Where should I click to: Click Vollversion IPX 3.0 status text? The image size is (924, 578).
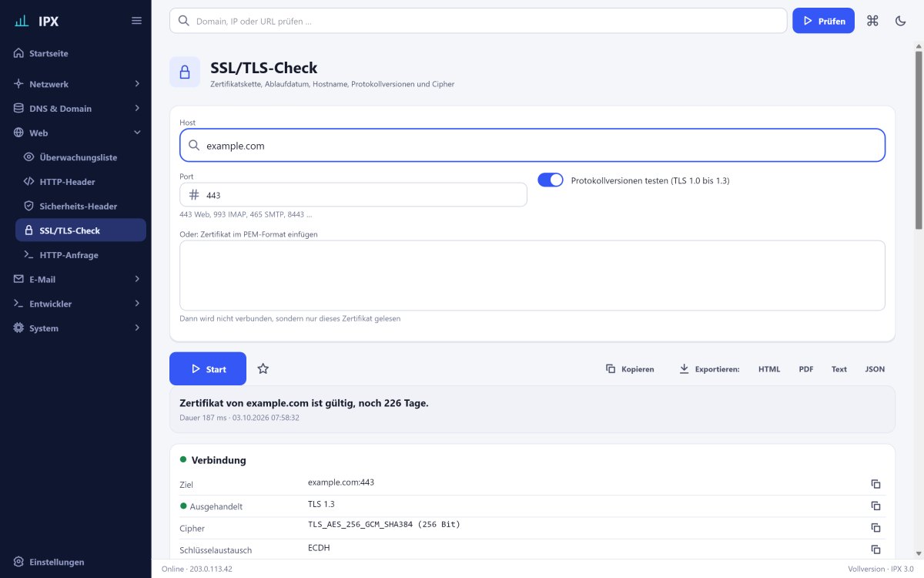pyautogui.click(x=881, y=569)
